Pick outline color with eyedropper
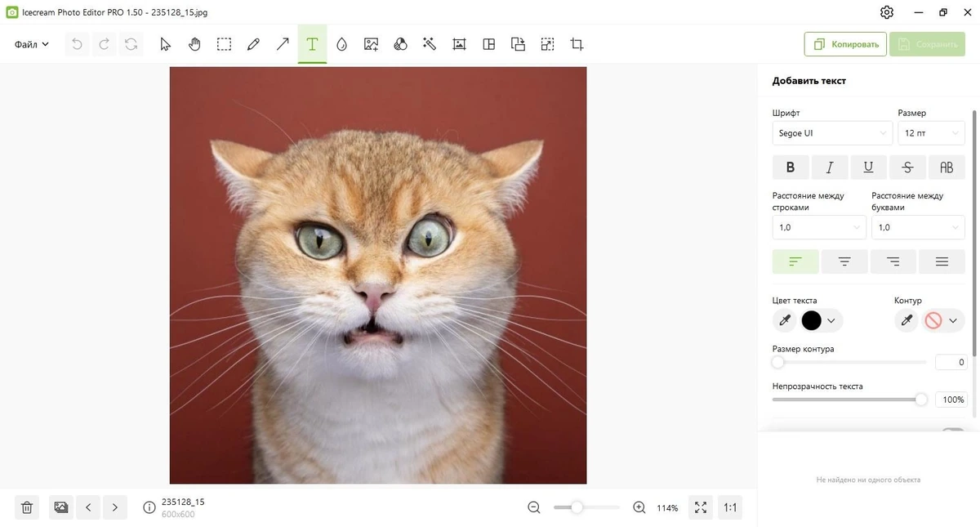The image size is (980, 527). 906,321
